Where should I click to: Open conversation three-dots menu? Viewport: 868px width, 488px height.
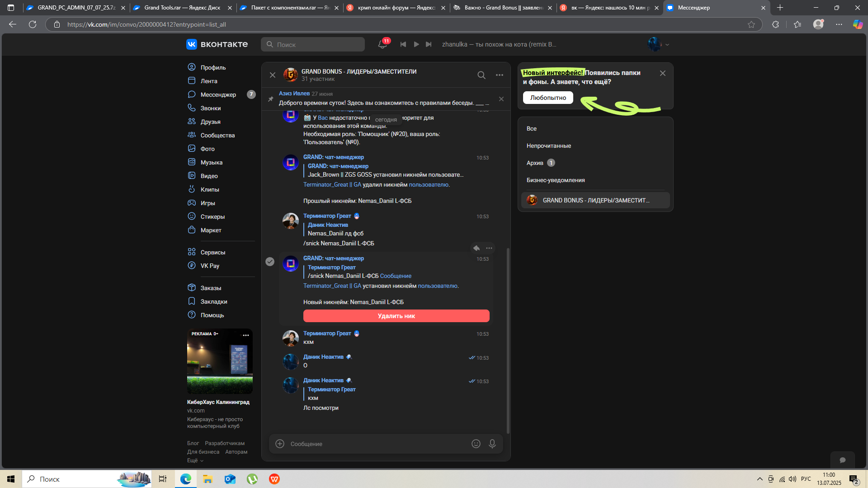pos(500,75)
